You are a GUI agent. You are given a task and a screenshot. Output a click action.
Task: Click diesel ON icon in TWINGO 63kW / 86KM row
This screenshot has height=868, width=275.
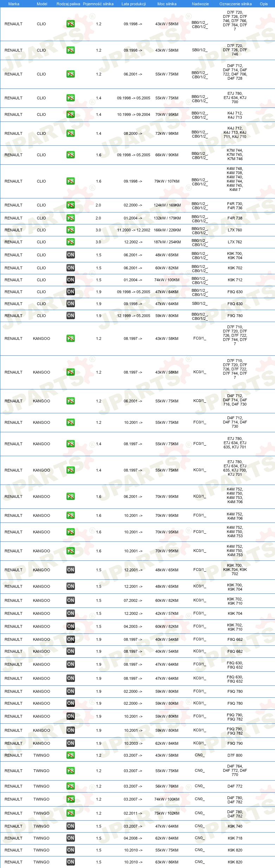pyautogui.click(x=71, y=862)
